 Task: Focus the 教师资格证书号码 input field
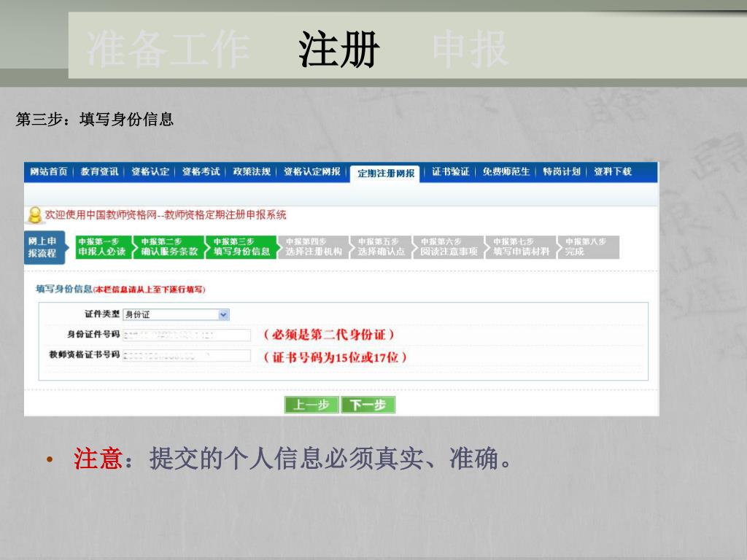187,355
